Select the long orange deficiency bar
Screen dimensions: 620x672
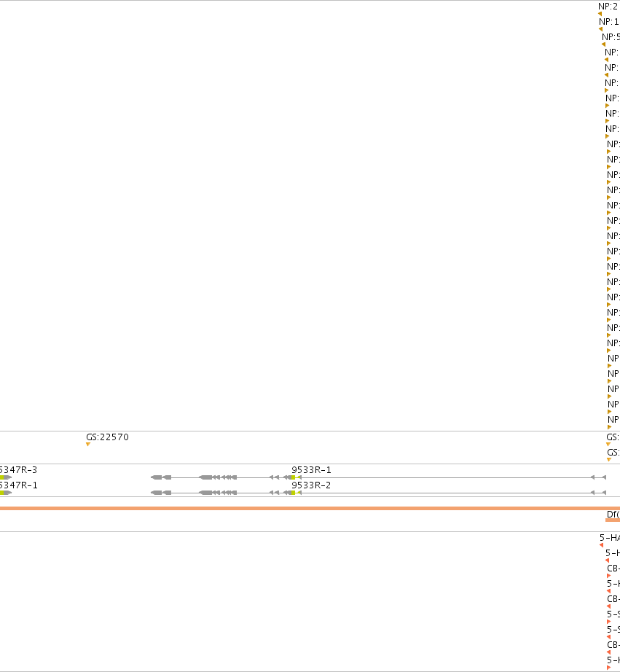point(310,508)
